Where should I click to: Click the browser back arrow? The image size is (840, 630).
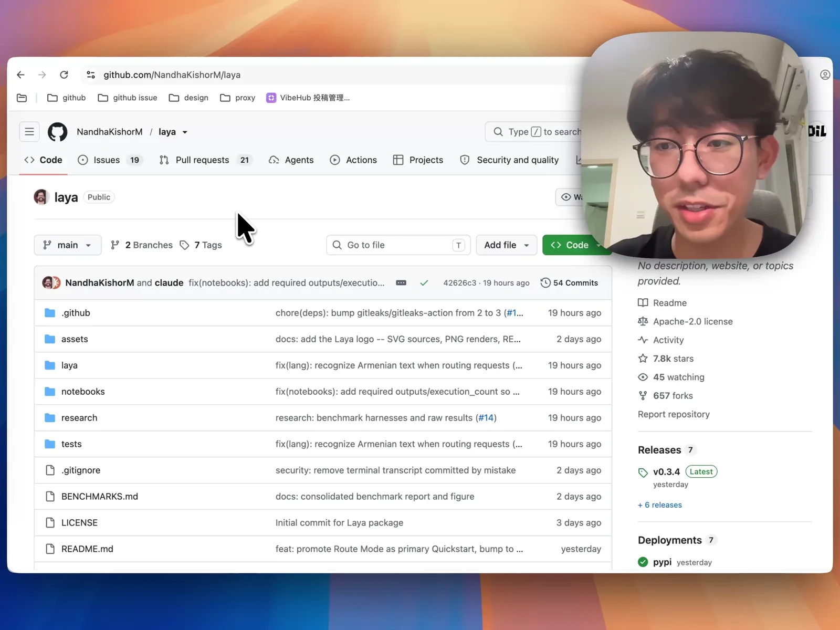20,75
